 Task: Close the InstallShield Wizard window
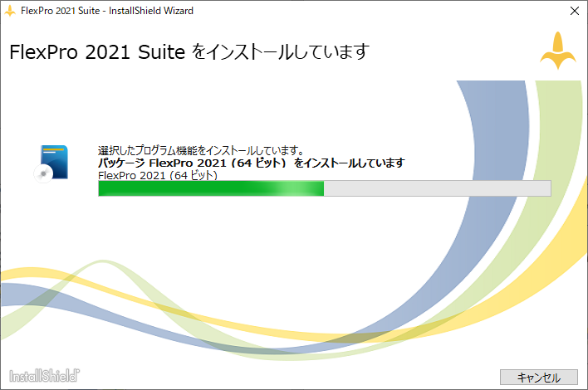(574, 11)
